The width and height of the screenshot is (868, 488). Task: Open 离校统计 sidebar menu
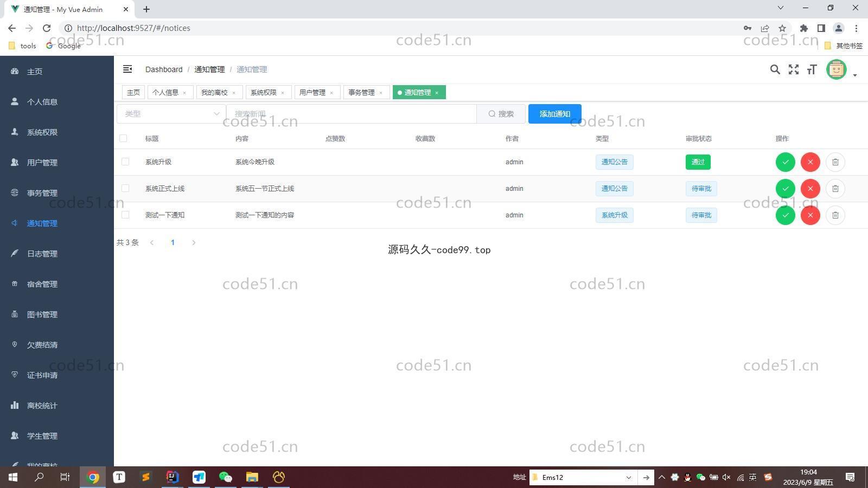click(x=57, y=406)
